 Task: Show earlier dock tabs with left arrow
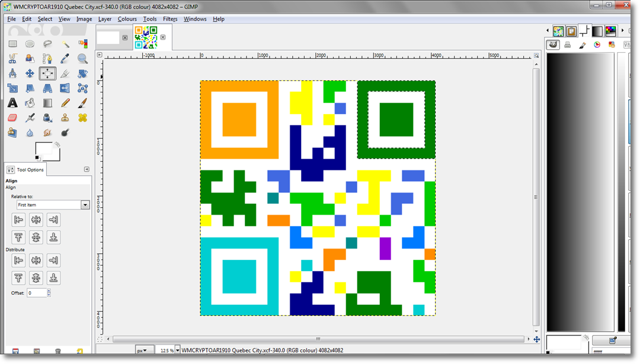pos(548,31)
